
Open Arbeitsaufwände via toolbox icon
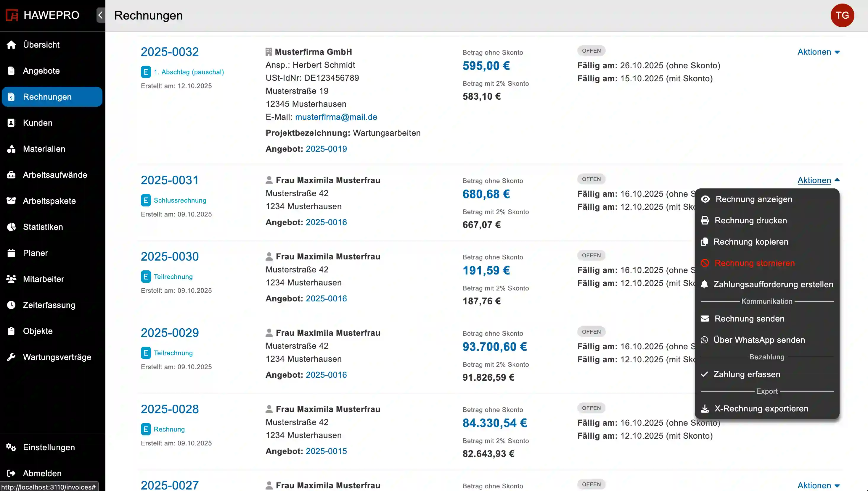(x=12, y=175)
